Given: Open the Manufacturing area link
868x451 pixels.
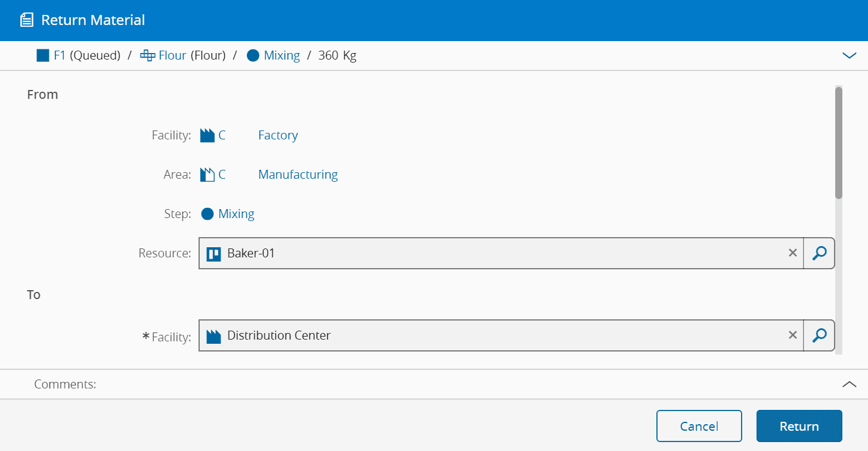Looking at the screenshot, I should point(297,175).
